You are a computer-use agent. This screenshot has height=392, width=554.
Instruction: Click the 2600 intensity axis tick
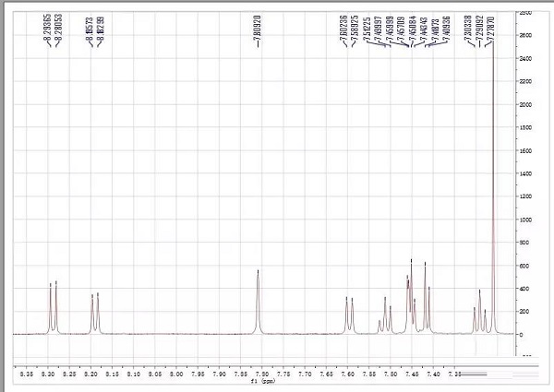524,35
